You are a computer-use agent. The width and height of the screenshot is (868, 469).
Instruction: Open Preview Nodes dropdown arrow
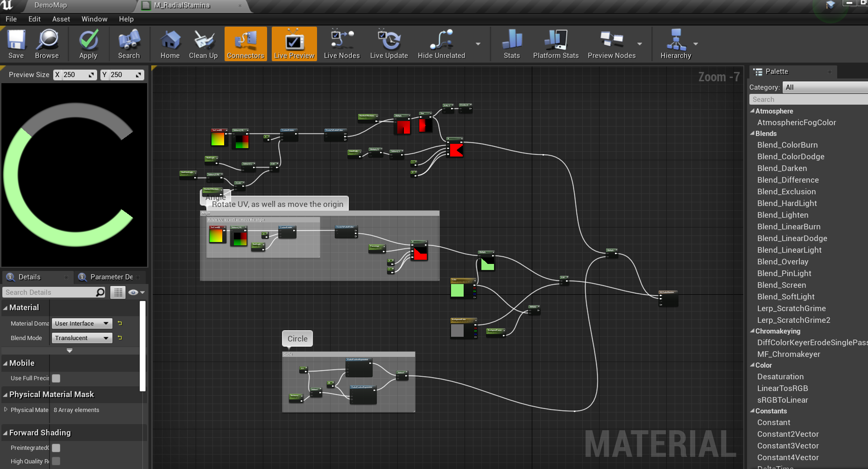[x=640, y=44]
